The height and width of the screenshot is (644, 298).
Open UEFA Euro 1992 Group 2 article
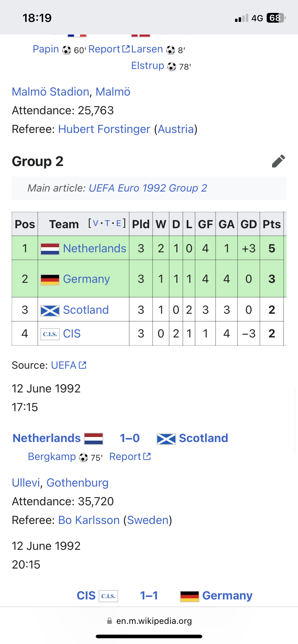[x=148, y=188]
